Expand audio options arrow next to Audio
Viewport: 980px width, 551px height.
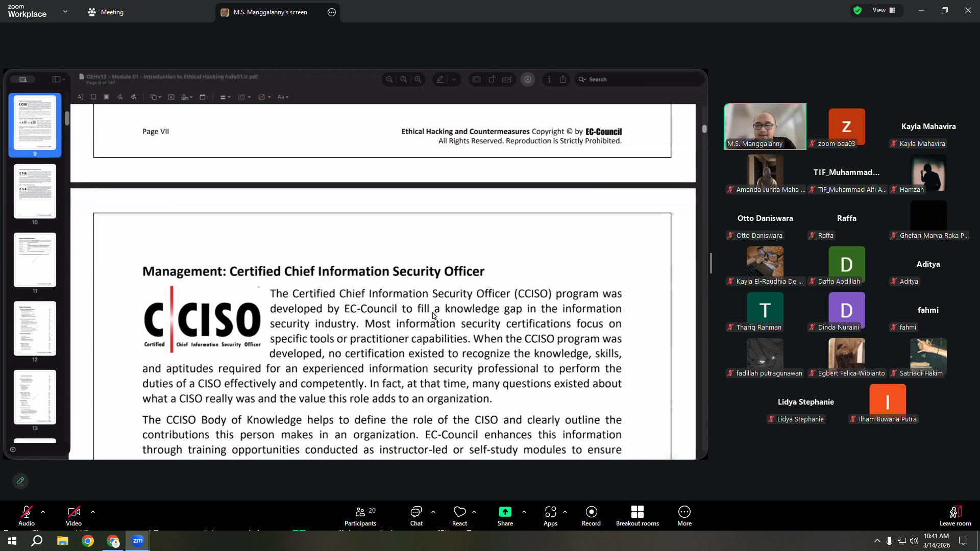[43, 512]
